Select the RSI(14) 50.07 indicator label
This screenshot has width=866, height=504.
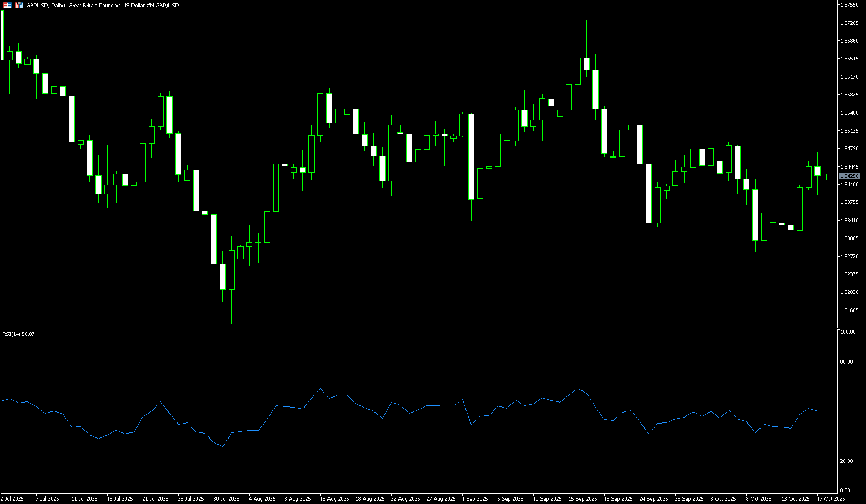pyautogui.click(x=18, y=334)
